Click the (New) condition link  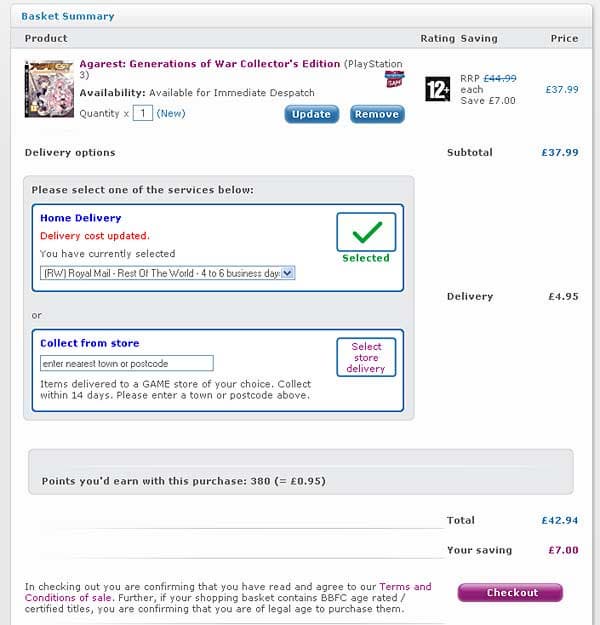click(171, 114)
